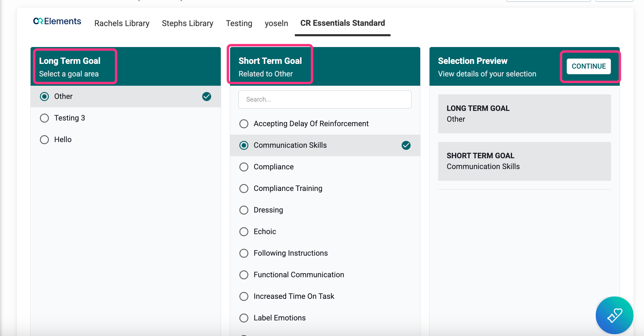Click the SHORT TERM GOAL preview card
The width and height of the screenshot is (644, 336).
pyautogui.click(x=524, y=161)
